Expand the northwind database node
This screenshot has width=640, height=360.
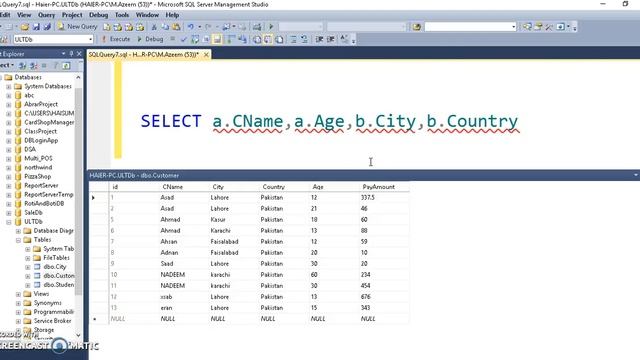click(x=9, y=168)
